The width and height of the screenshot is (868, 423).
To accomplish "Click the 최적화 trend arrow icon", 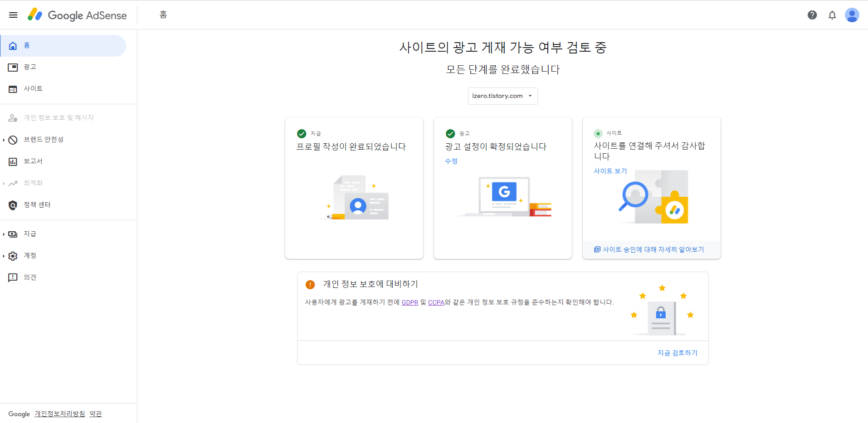I will (13, 183).
